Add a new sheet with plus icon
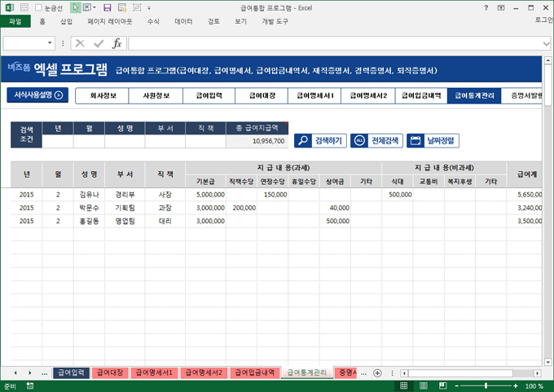Image resolution: width=554 pixels, height=392 pixels. [x=376, y=372]
